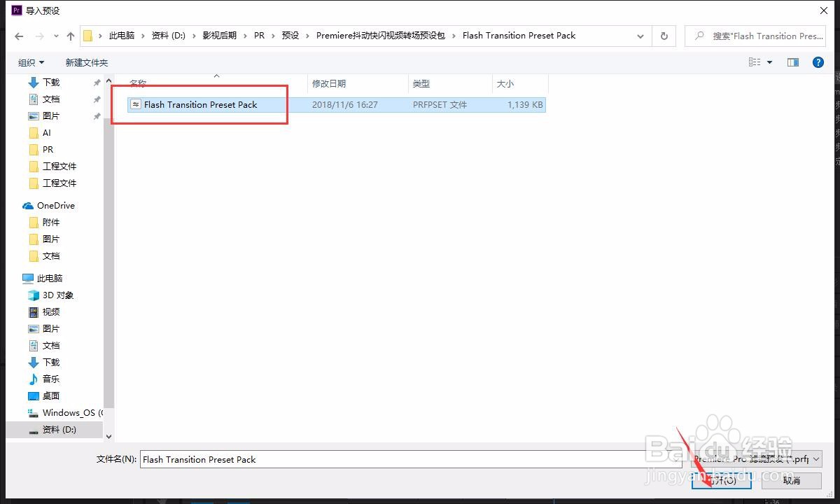
Task: Navigate to 此电脑 in address bar
Action: 121,36
